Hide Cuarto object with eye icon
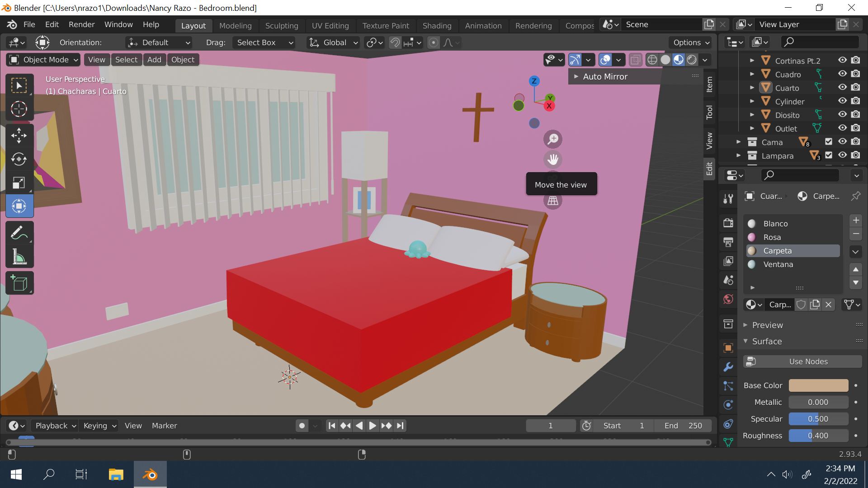The width and height of the screenshot is (868, 488). 842,87
